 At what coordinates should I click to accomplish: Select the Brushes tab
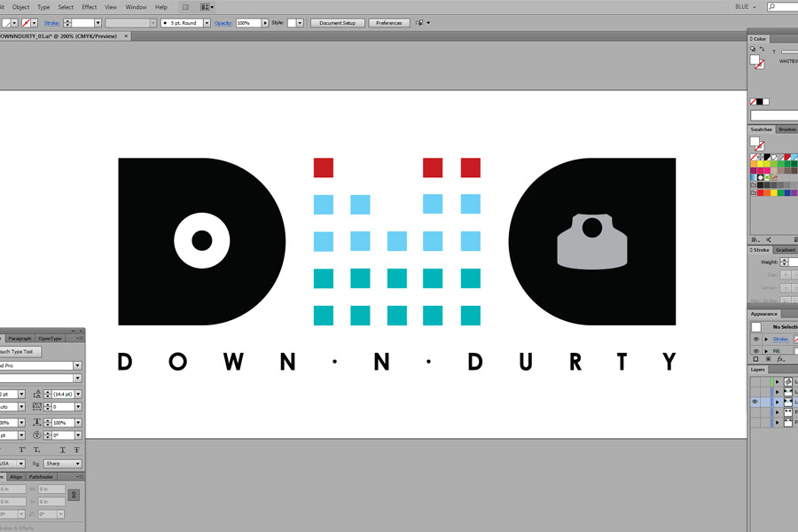tap(786, 129)
